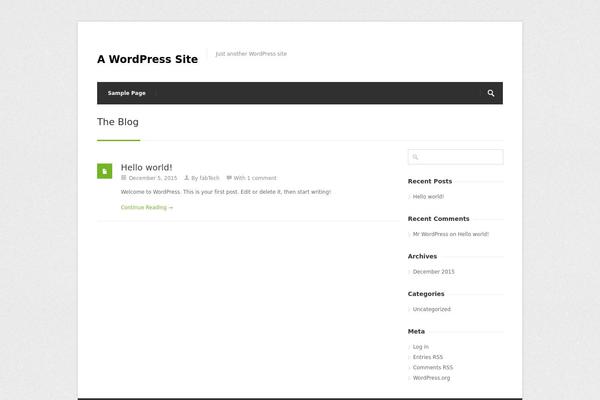Click the Welcome to WordPress excerpt text

[x=226, y=192]
